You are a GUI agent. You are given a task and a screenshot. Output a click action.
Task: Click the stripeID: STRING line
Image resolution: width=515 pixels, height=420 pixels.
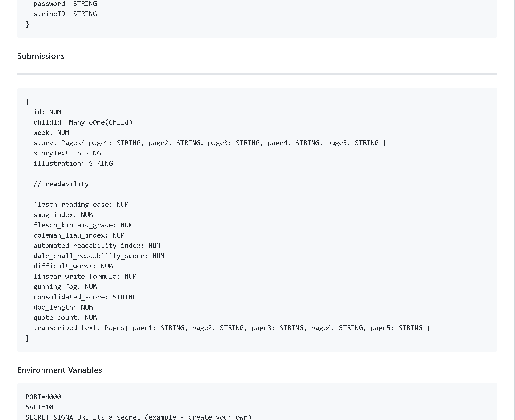[65, 14]
